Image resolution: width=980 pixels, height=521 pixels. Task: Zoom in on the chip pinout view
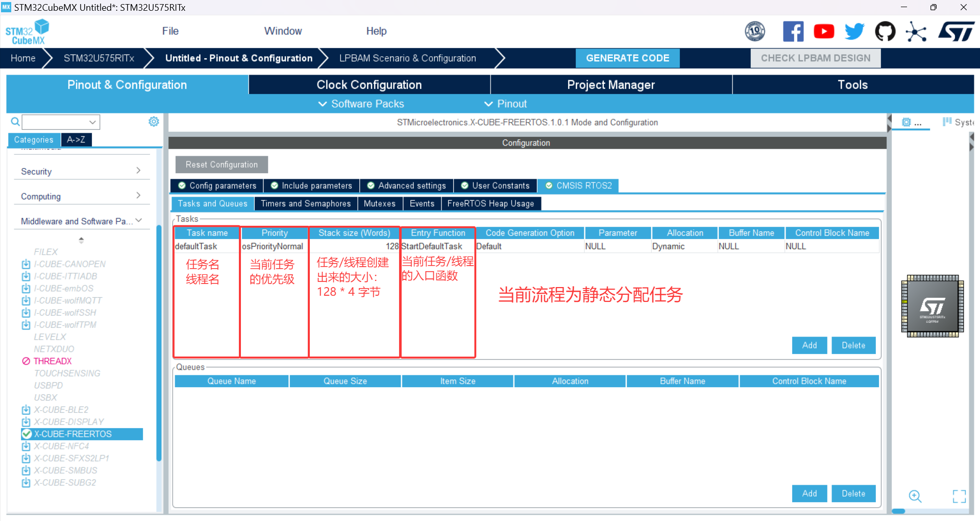(x=915, y=496)
